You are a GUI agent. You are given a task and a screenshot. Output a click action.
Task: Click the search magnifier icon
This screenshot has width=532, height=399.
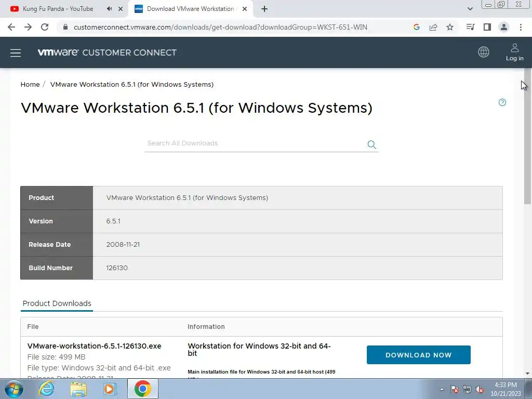pyautogui.click(x=371, y=144)
